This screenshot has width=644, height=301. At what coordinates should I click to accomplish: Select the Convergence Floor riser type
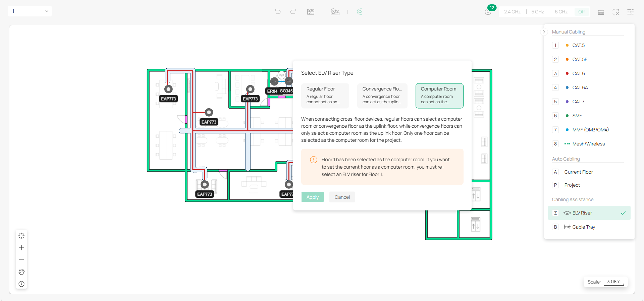(382, 96)
